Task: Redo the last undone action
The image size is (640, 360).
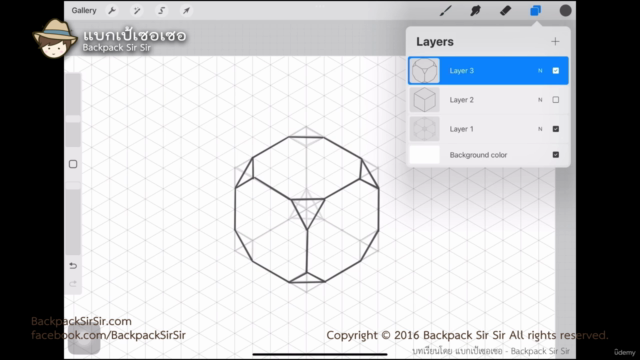Action: click(73, 284)
